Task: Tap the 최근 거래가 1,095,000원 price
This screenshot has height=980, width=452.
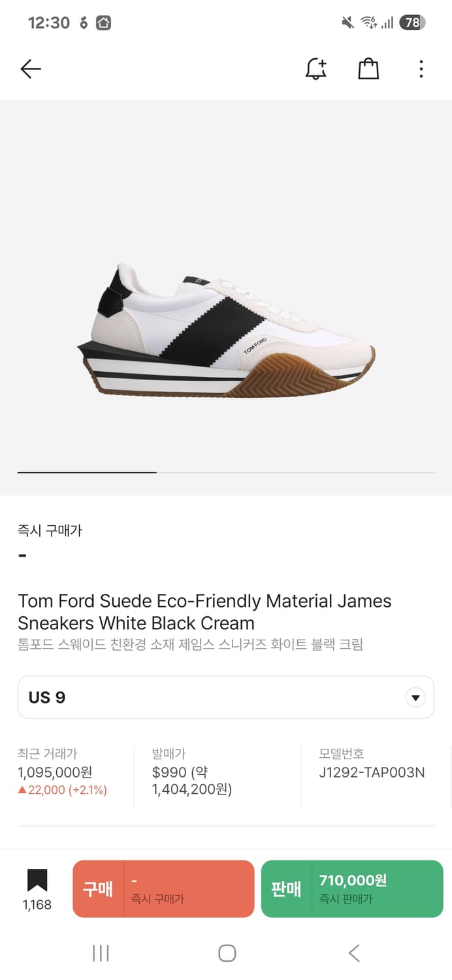Action: coord(55,772)
